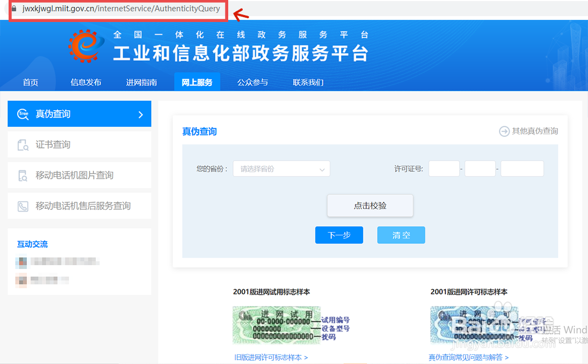Viewport: 588px width, 364px height.
Task: Click the MIIT platform logo emblem
Action: [x=86, y=46]
